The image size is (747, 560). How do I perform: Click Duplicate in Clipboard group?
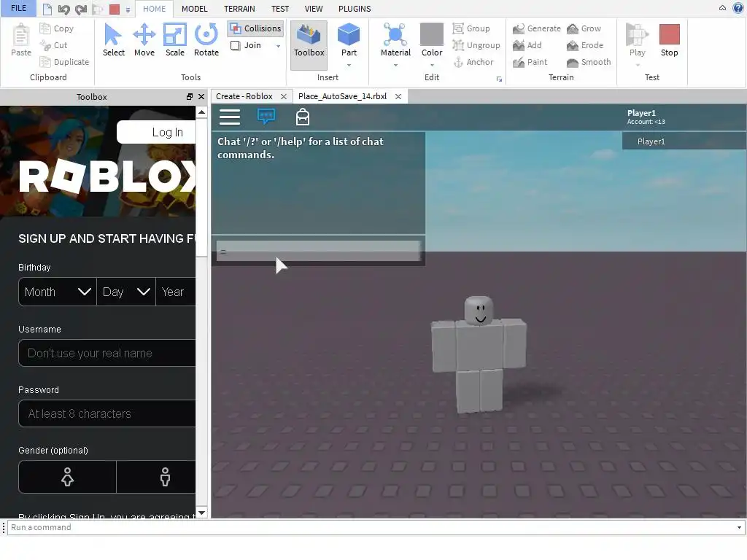click(65, 62)
